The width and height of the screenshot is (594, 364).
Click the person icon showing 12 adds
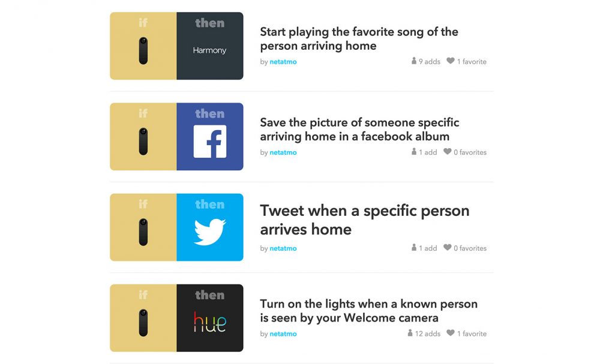(410, 333)
